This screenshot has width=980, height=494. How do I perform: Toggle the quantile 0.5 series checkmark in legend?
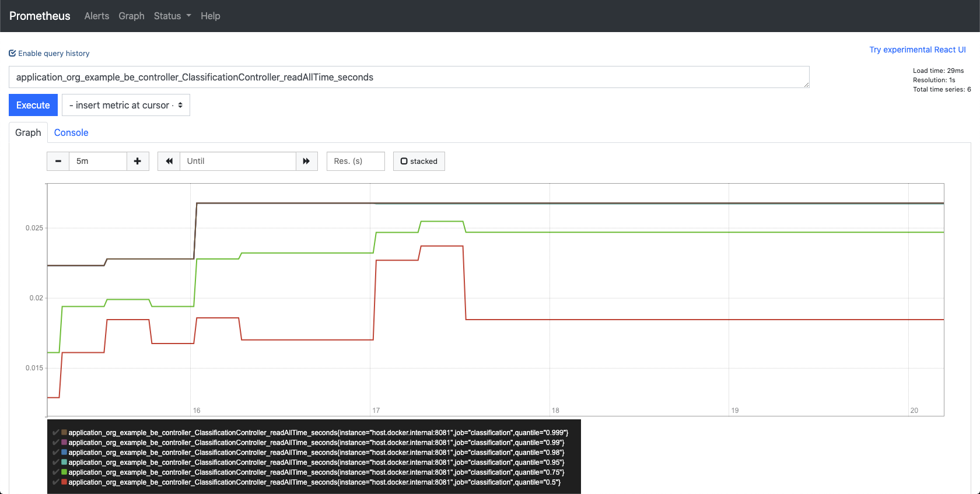(x=55, y=482)
